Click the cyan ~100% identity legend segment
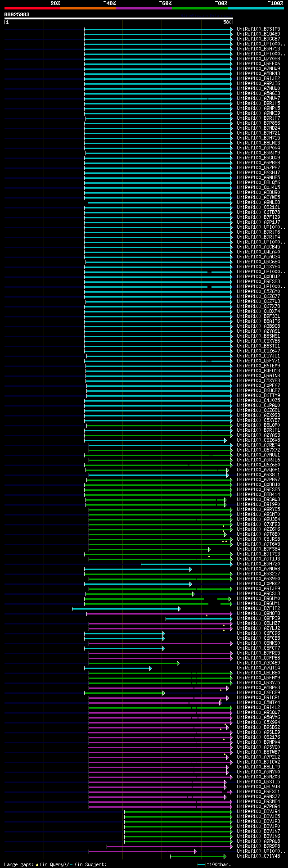Viewport: 288px width, 868px height. 255,8
